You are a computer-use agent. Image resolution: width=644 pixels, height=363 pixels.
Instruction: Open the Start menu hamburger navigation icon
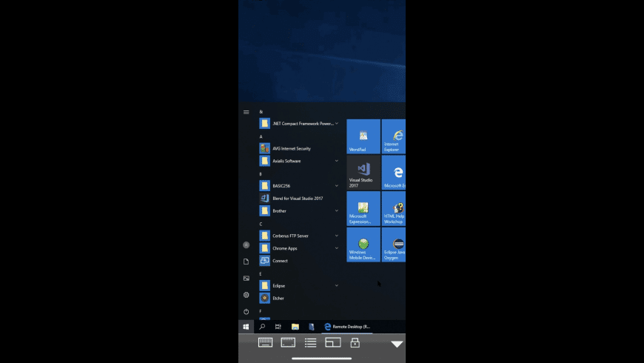246,112
